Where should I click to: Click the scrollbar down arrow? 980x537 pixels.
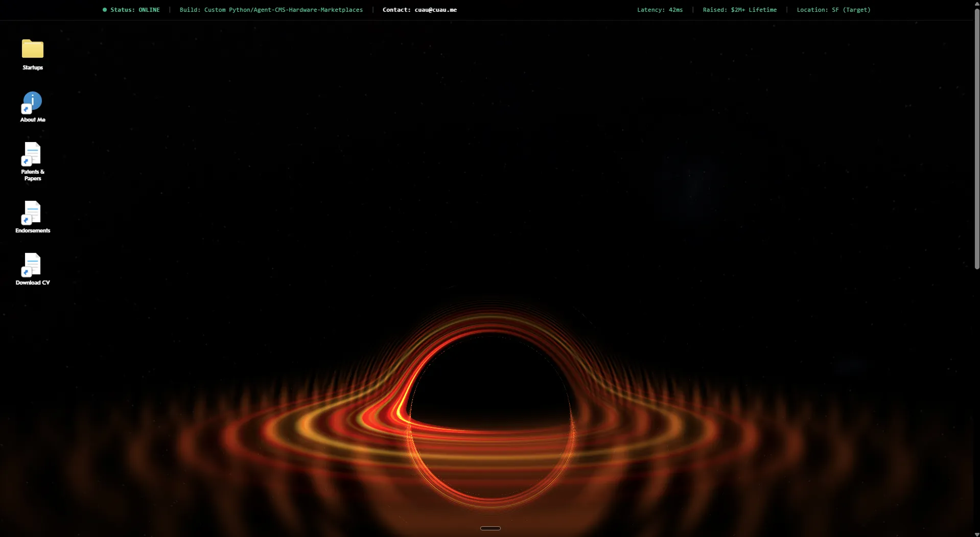pyautogui.click(x=976, y=534)
